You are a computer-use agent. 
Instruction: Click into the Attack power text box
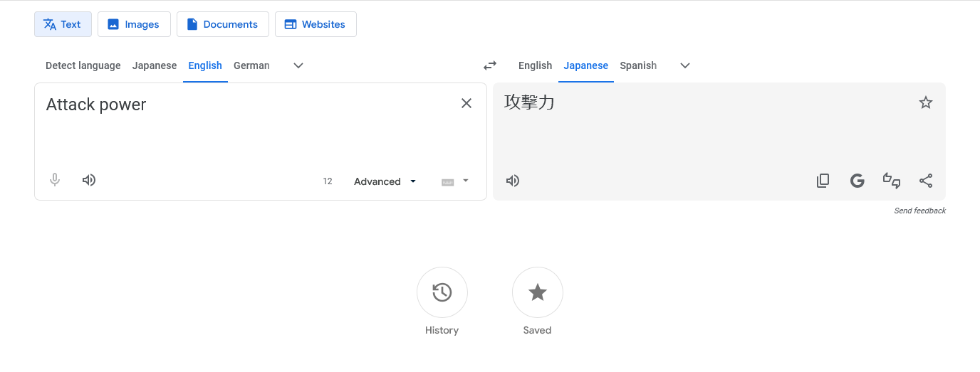(x=242, y=128)
